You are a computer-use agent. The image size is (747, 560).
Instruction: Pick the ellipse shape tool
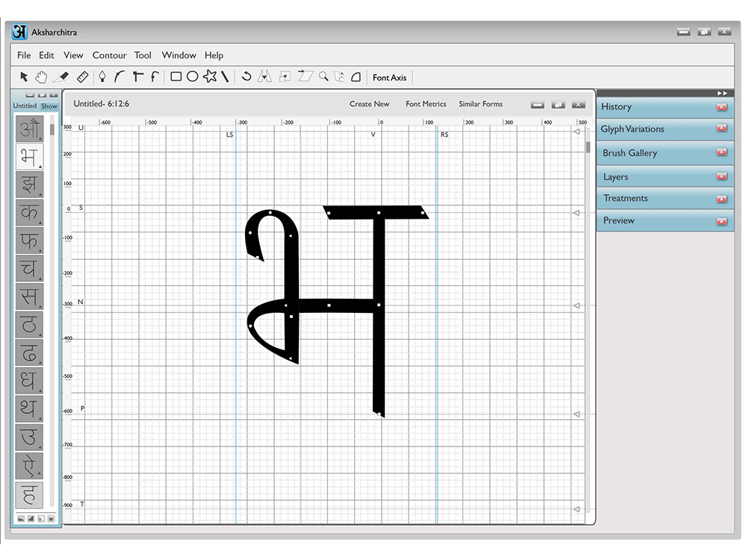pyautogui.click(x=192, y=77)
